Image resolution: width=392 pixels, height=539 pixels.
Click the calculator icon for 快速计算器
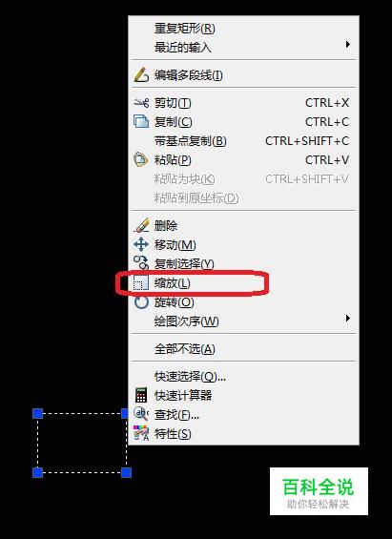click(x=141, y=395)
